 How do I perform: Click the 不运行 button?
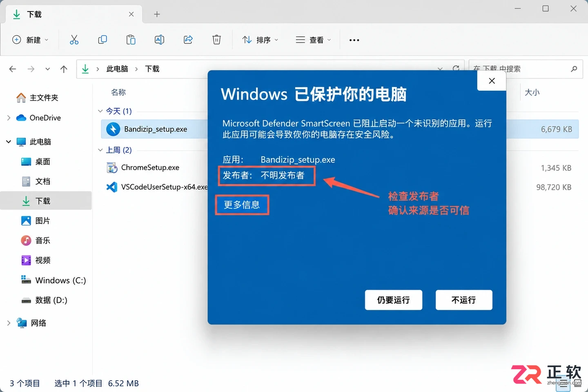click(x=464, y=300)
